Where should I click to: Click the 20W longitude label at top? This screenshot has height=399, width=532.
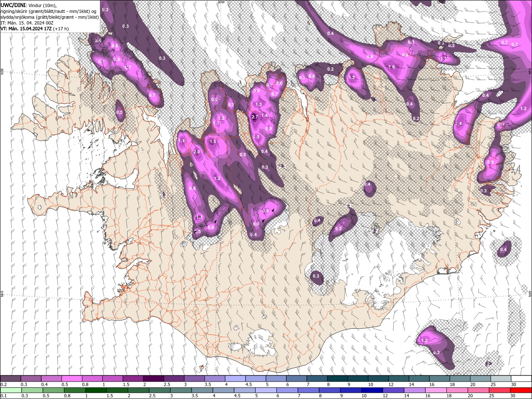[221, 2]
